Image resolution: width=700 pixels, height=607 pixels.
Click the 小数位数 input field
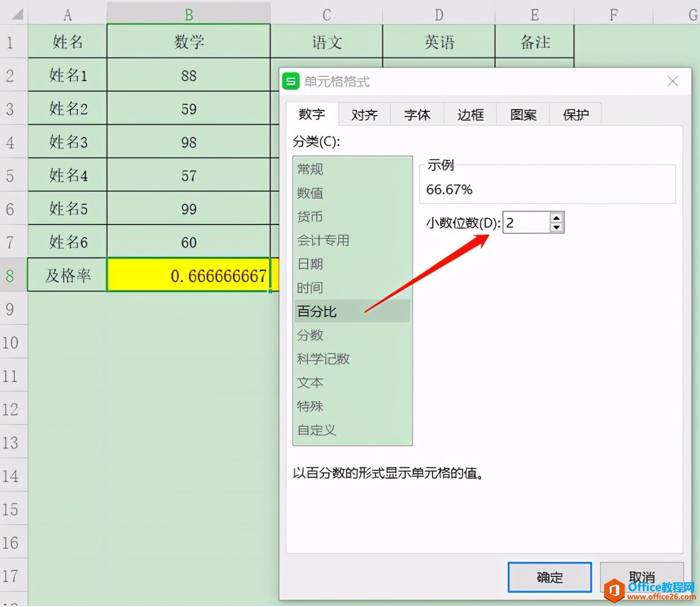point(527,222)
